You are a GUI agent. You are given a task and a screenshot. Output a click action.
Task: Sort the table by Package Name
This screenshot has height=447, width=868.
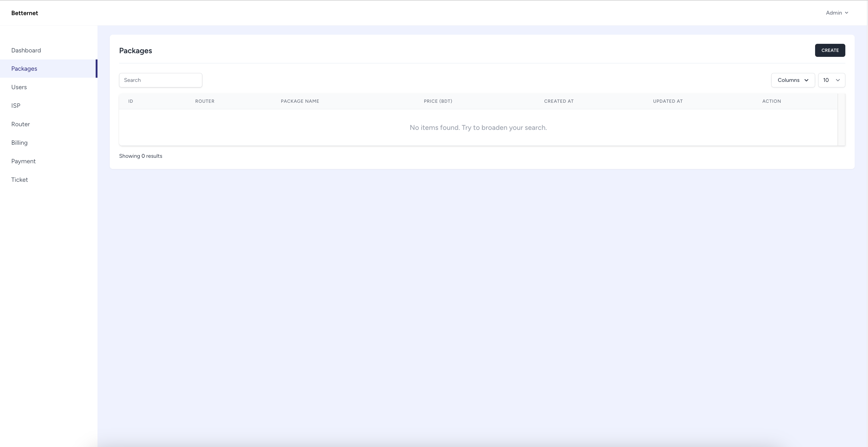pos(299,101)
